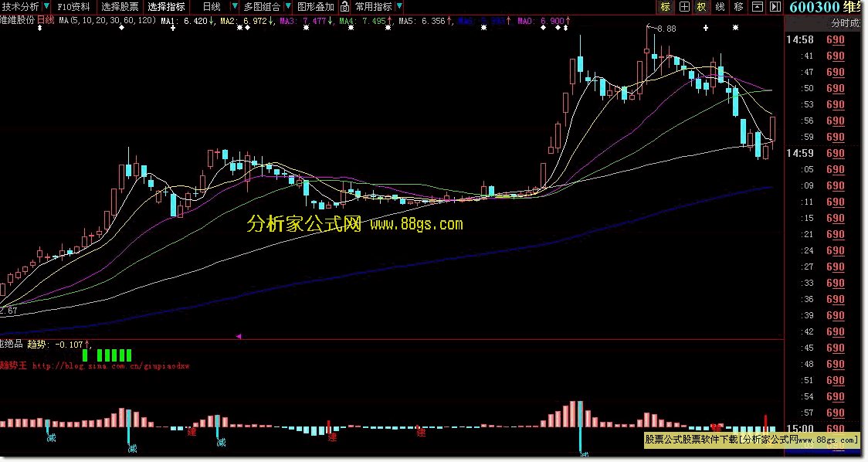
Task: Click the red 趋势王 indicator label
Action: click(14, 365)
